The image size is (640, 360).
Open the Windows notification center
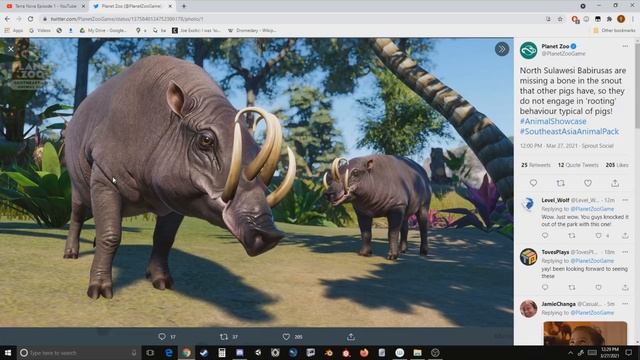coord(629,353)
